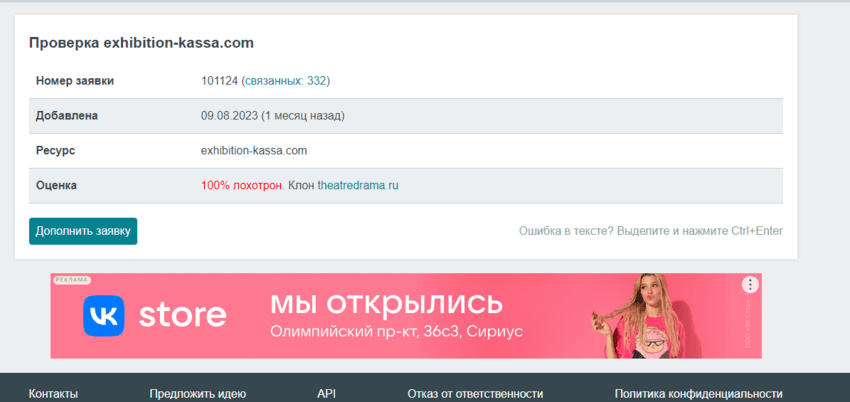Click the 'Номер заявки' row label
This screenshot has width=850, height=402.
coord(75,81)
